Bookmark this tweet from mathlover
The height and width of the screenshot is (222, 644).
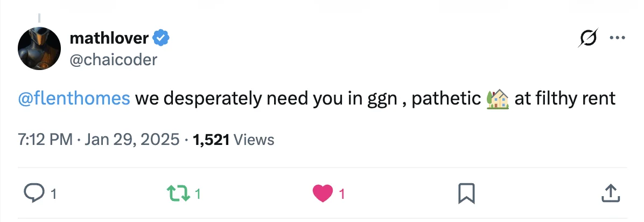click(x=466, y=193)
